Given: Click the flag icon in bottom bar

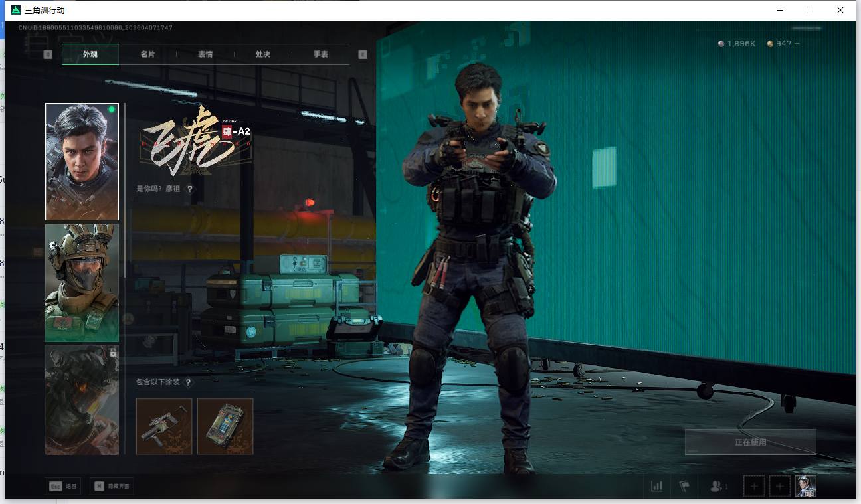Looking at the screenshot, I should pos(684,487).
